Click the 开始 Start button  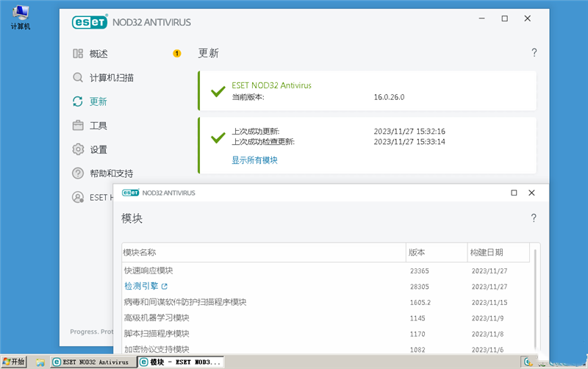pyautogui.click(x=14, y=362)
